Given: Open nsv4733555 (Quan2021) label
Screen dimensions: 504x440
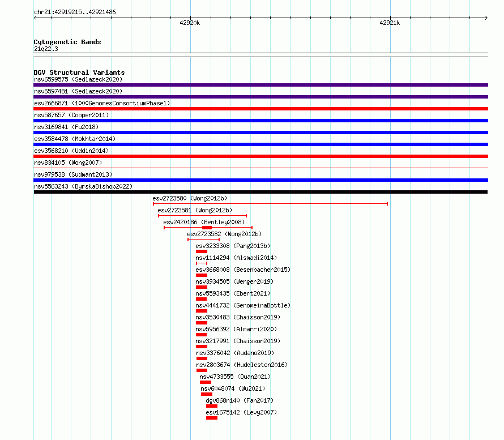Looking at the screenshot, I should point(235,377).
